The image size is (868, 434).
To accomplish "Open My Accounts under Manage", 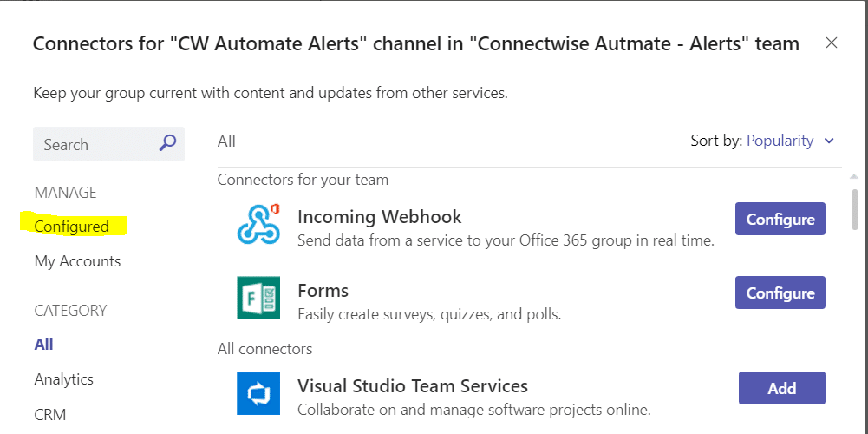I will click(77, 261).
